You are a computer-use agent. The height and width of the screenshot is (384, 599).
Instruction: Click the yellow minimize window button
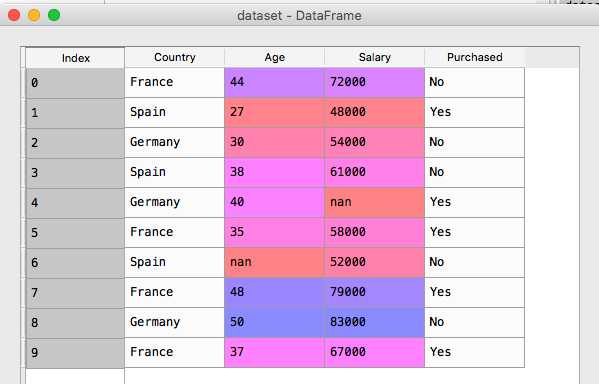pyautogui.click(x=34, y=15)
